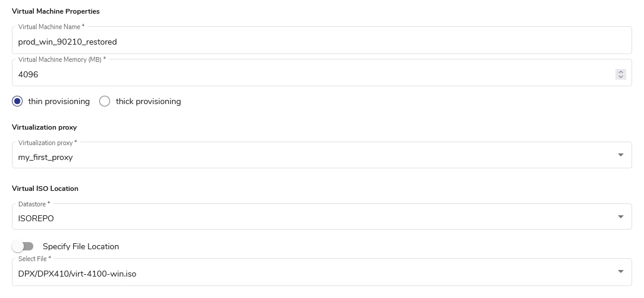Enable the Specify File Location switch
Viewport: 644px width, 298px height.
tap(23, 246)
